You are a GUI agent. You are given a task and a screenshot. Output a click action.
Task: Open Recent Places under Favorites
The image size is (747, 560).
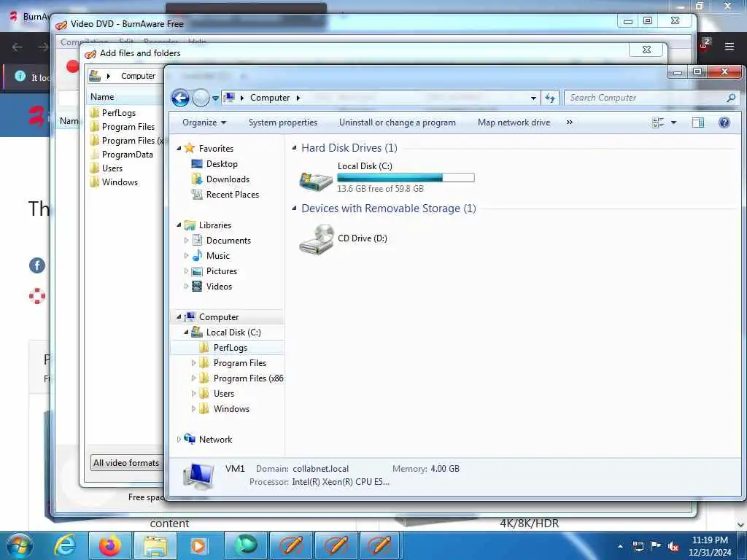233,195
